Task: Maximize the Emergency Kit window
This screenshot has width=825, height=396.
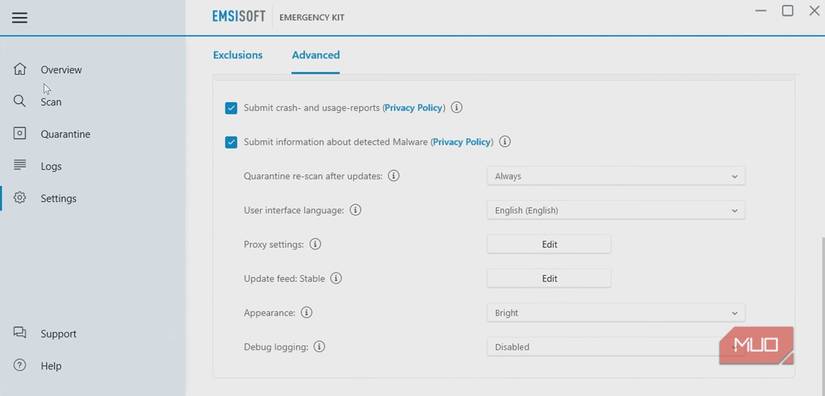Action: point(787,11)
